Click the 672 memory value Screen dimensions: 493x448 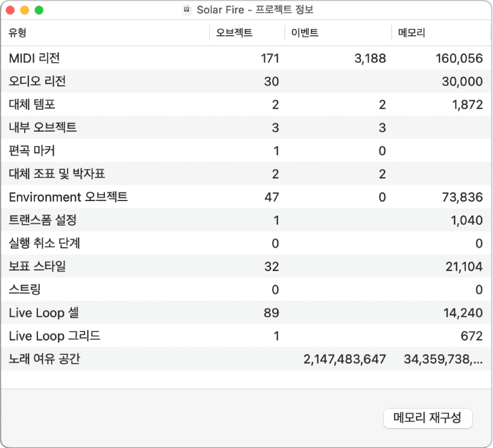tap(472, 336)
